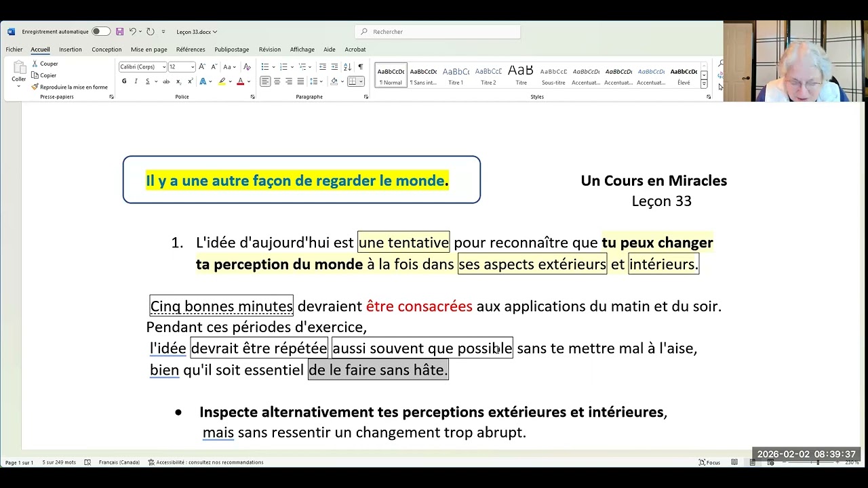This screenshot has width=868, height=488.
Task: Switch to the Mise en page tab
Action: [149, 49]
